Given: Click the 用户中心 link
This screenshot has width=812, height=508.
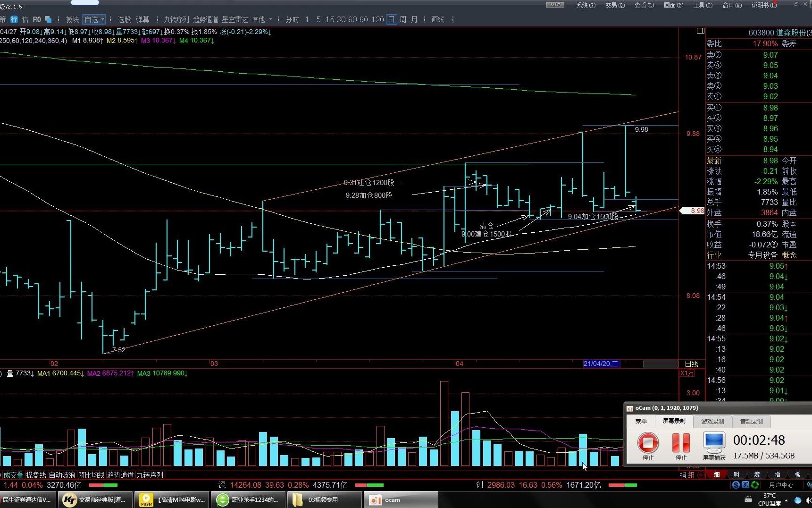Looking at the screenshot, I should point(781,485).
